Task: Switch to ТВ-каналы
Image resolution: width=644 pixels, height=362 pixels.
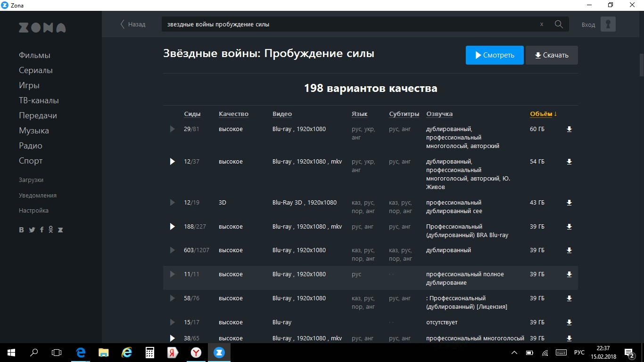Action: [39, 100]
